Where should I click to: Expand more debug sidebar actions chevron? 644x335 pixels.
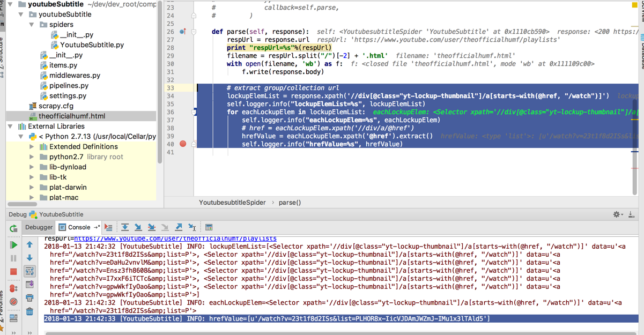(x=13, y=333)
